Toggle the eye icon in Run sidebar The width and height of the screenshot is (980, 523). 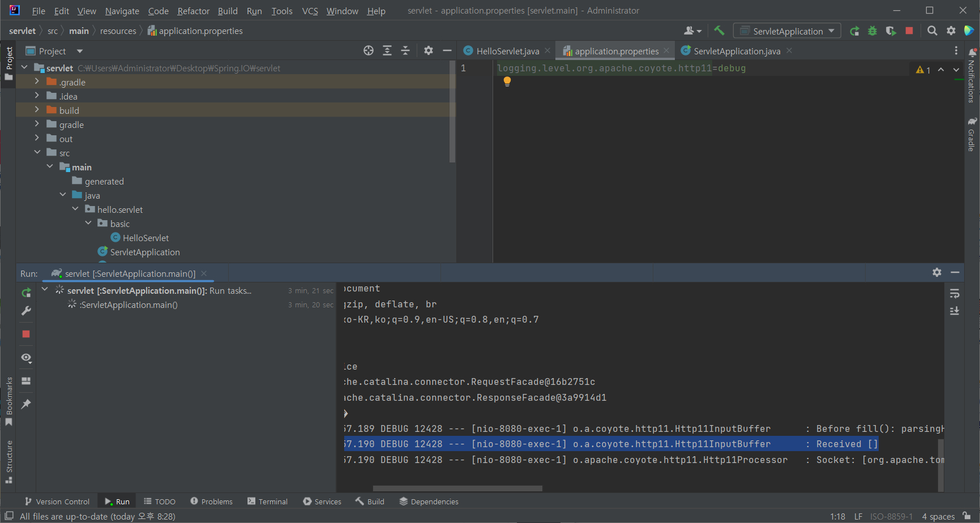pos(26,358)
